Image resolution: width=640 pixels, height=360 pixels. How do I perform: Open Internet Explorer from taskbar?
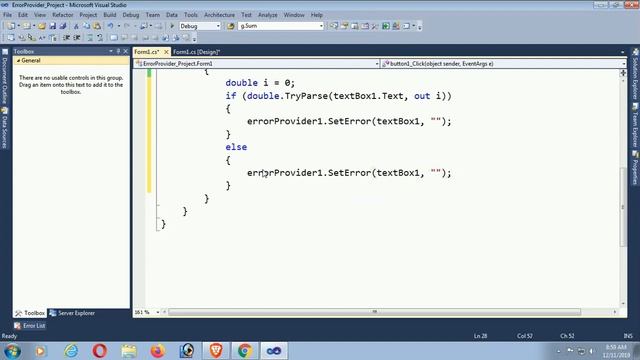(71, 351)
